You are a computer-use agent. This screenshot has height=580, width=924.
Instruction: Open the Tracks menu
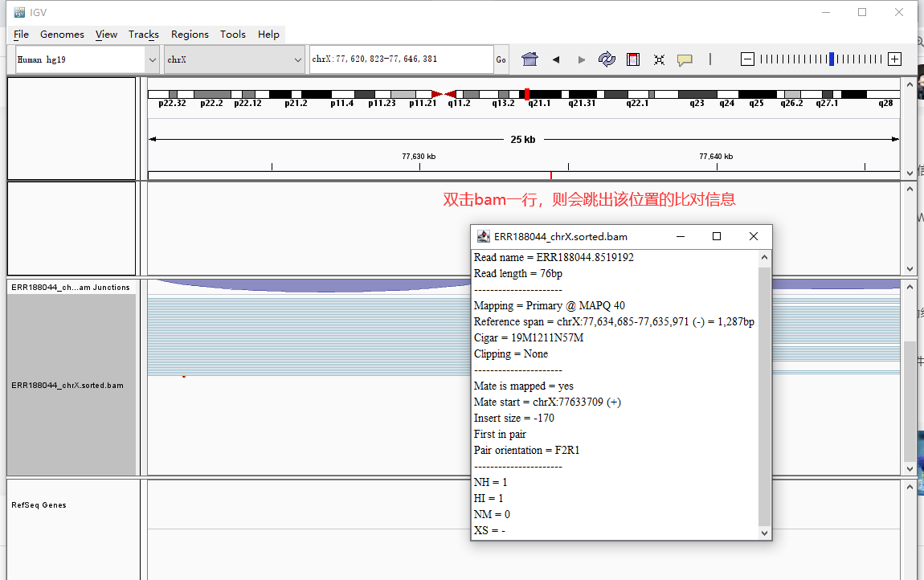point(144,35)
